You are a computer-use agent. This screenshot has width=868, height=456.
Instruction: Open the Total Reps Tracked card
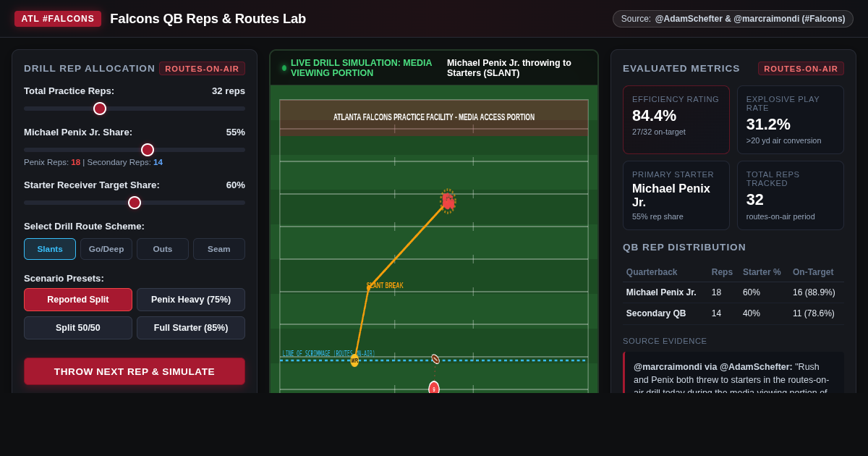(x=791, y=195)
